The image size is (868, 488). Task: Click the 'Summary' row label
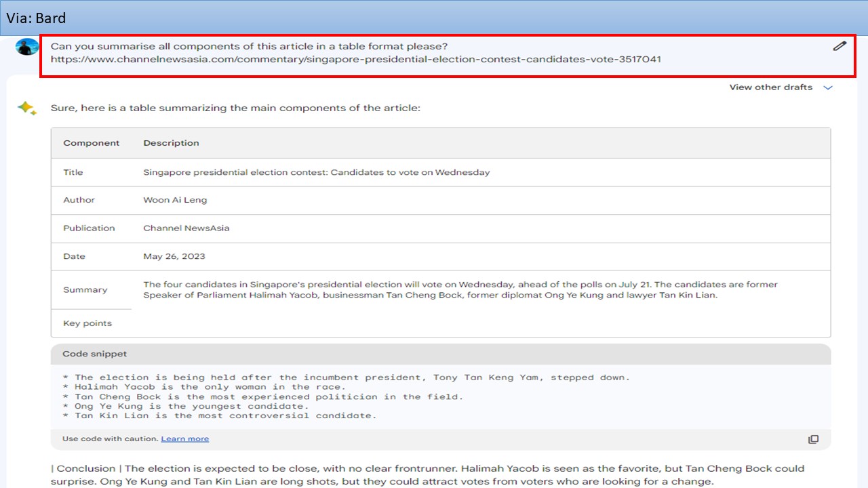click(x=85, y=290)
